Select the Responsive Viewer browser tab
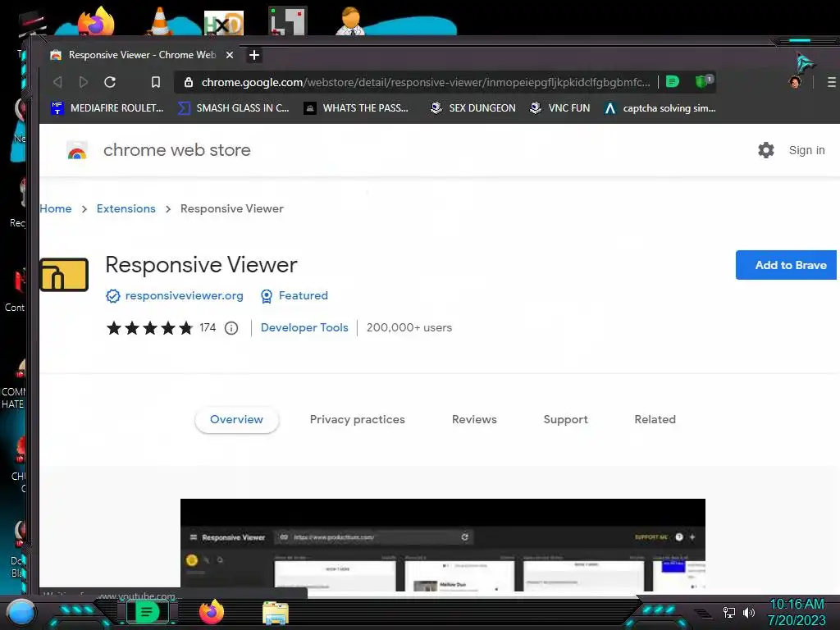The image size is (840, 630). 140,55
